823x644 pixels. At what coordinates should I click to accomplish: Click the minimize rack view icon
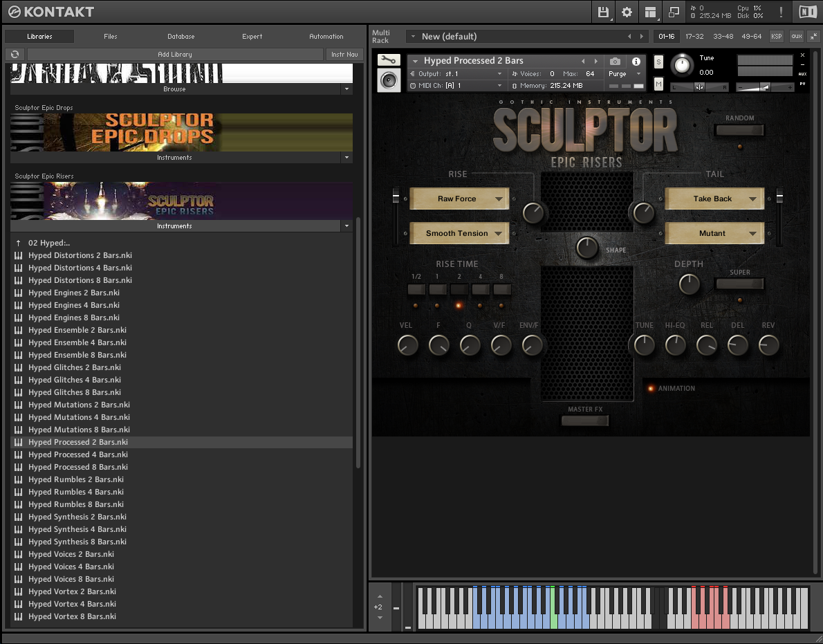coord(674,12)
